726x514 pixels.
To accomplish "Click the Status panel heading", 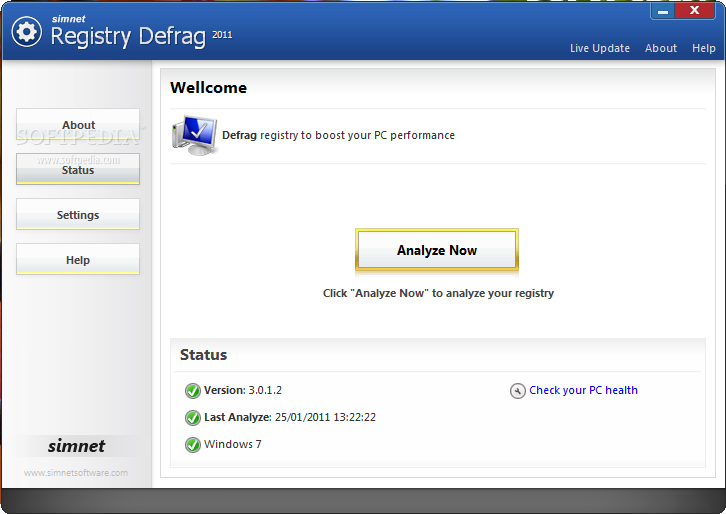I will coord(203,355).
